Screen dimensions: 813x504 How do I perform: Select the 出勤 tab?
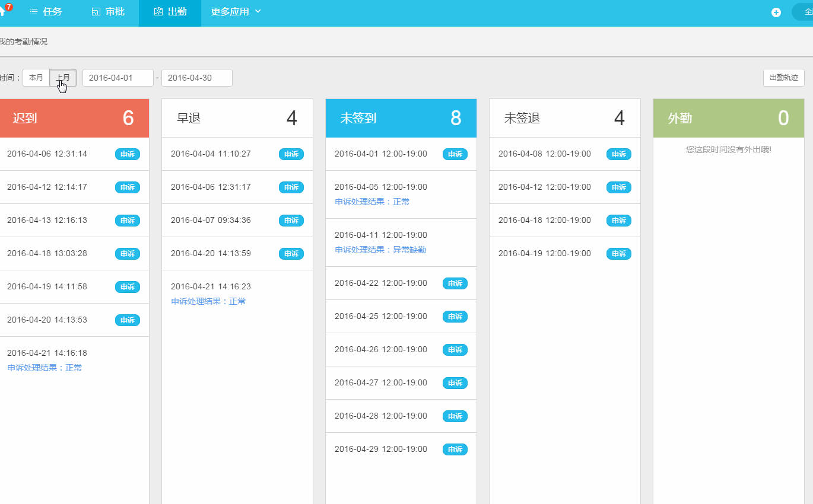pyautogui.click(x=170, y=12)
